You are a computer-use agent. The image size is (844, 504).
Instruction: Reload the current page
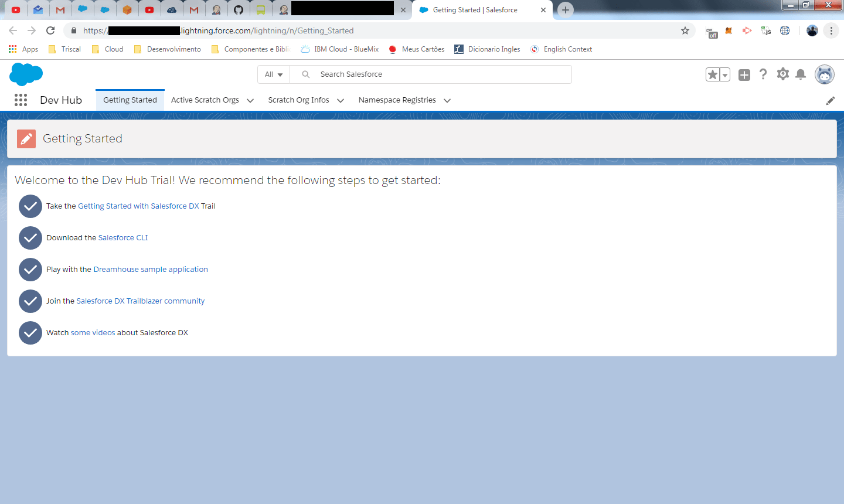tap(50, 30)
